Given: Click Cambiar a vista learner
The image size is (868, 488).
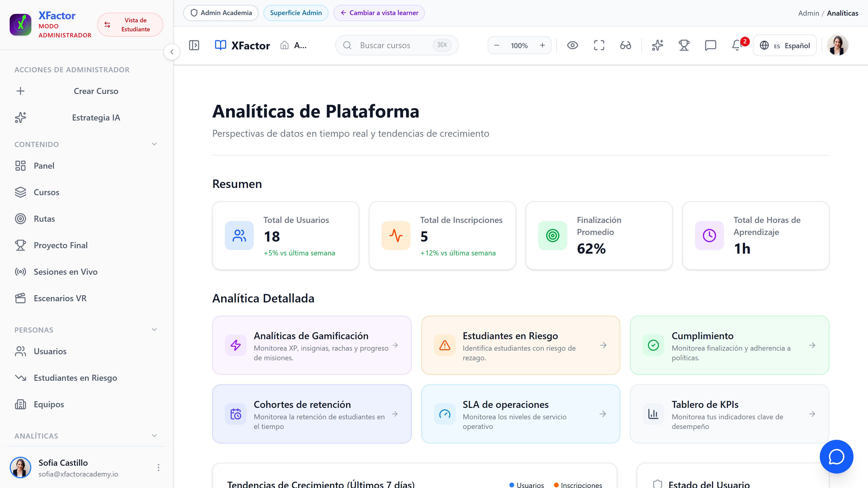Looking at the screenshot, I should coord(379,13).
